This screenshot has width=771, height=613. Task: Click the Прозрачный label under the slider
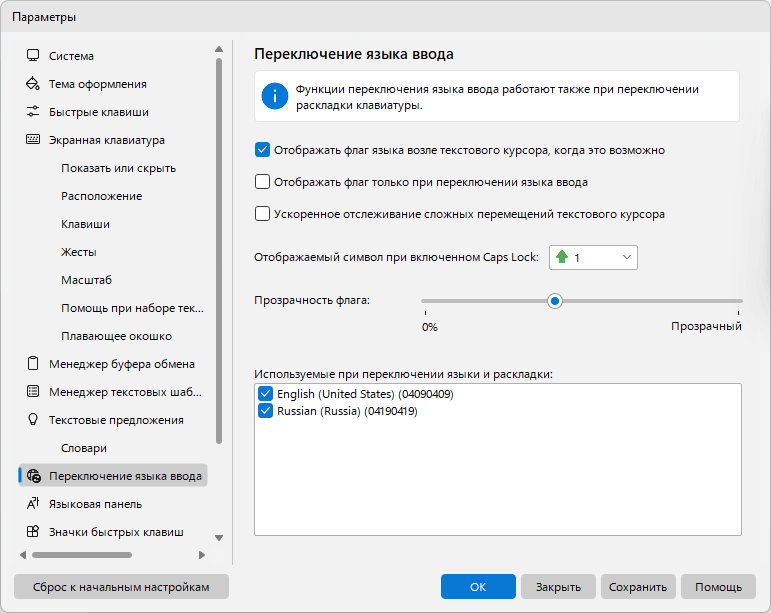706,326
